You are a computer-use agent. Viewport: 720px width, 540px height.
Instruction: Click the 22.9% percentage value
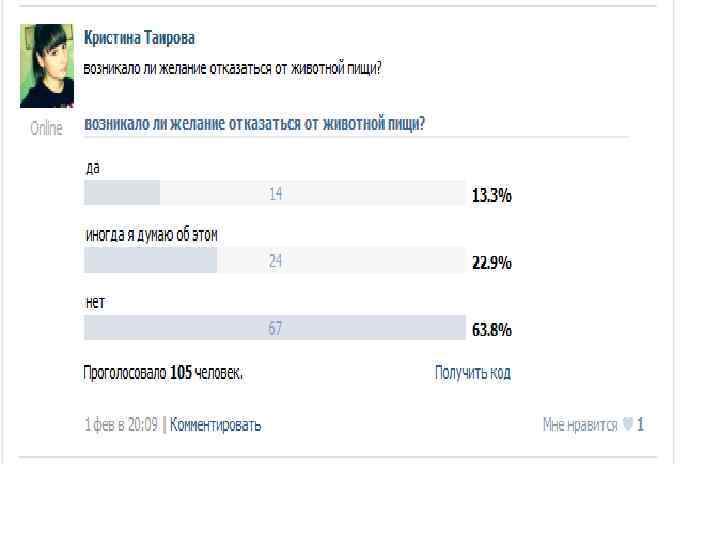(491, 263)
